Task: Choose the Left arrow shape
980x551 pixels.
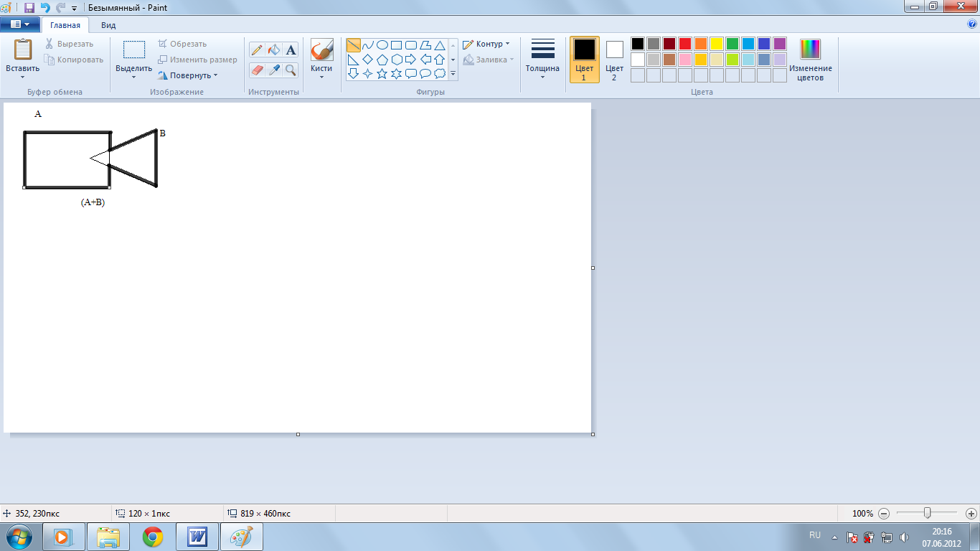Action: coord(425,60)
